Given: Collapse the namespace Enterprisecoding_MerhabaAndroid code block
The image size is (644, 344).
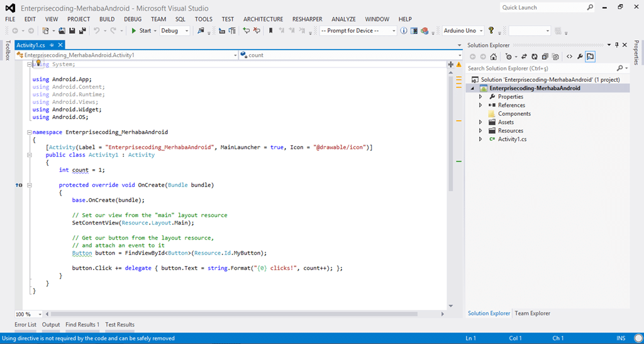Looking at the screenshot, I should point(29,132).
